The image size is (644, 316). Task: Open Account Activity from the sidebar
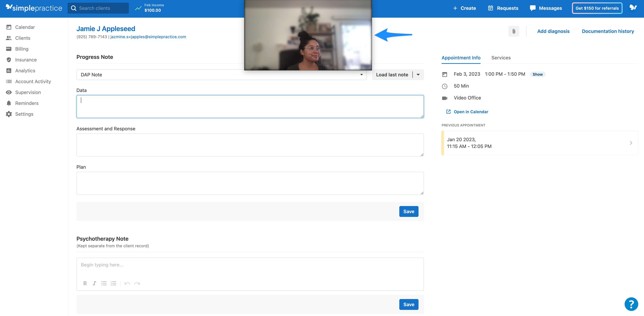point(33,81)
